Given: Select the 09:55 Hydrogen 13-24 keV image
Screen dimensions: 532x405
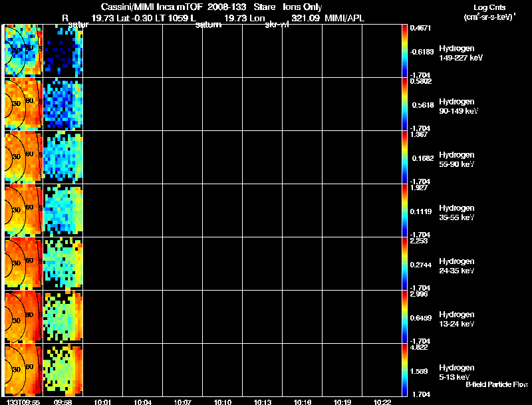Looking at the screenshot, I should tap(23, 317).
